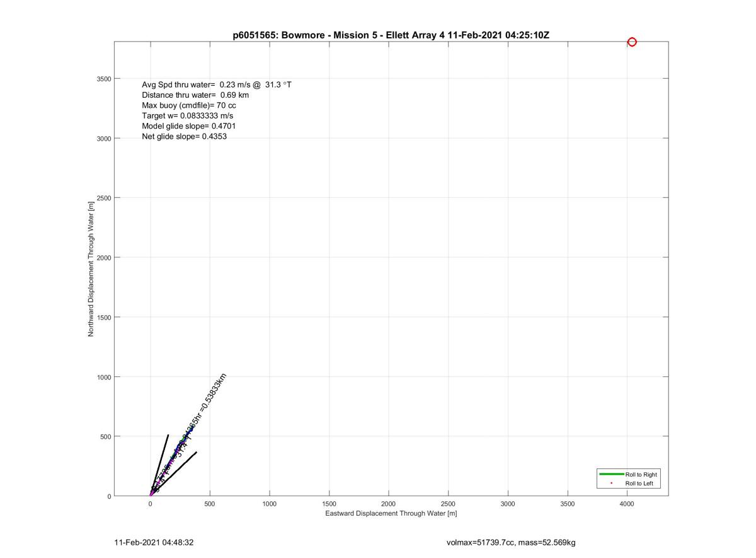Viewport: 756px width, 558px height.
Task: Click green Roll to Right legend line
Action: click(611, 474)
